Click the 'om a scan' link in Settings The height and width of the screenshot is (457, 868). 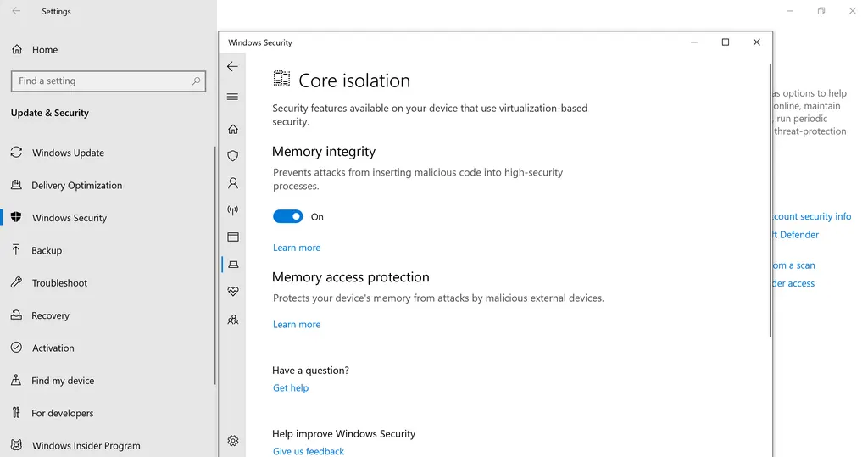(x=793, y=265)
